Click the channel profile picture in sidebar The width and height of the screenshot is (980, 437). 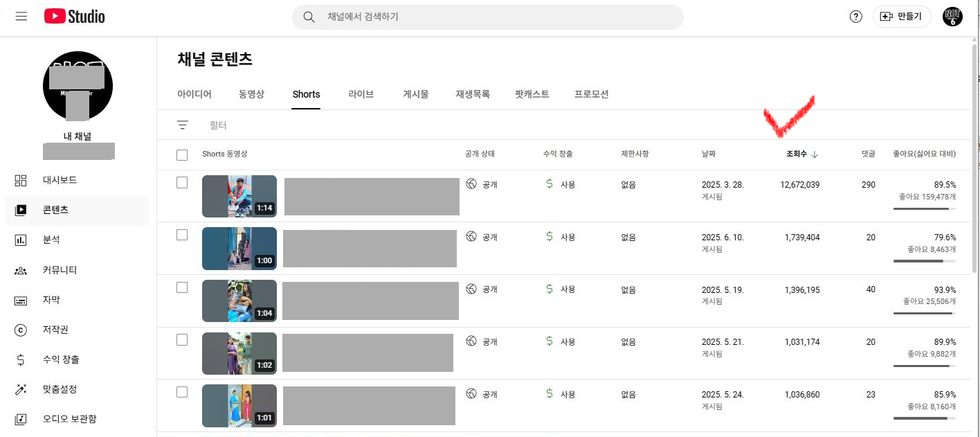point(78,86)
